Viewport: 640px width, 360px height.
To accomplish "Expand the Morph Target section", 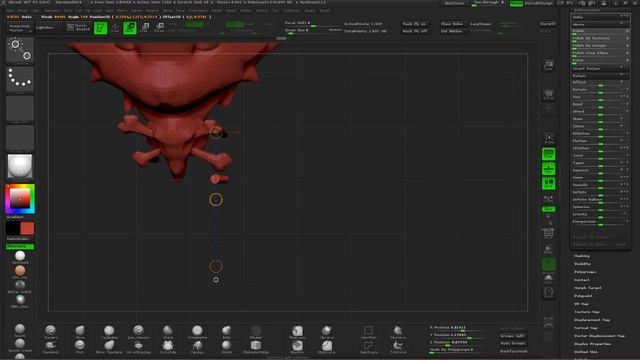I will 588,288.
